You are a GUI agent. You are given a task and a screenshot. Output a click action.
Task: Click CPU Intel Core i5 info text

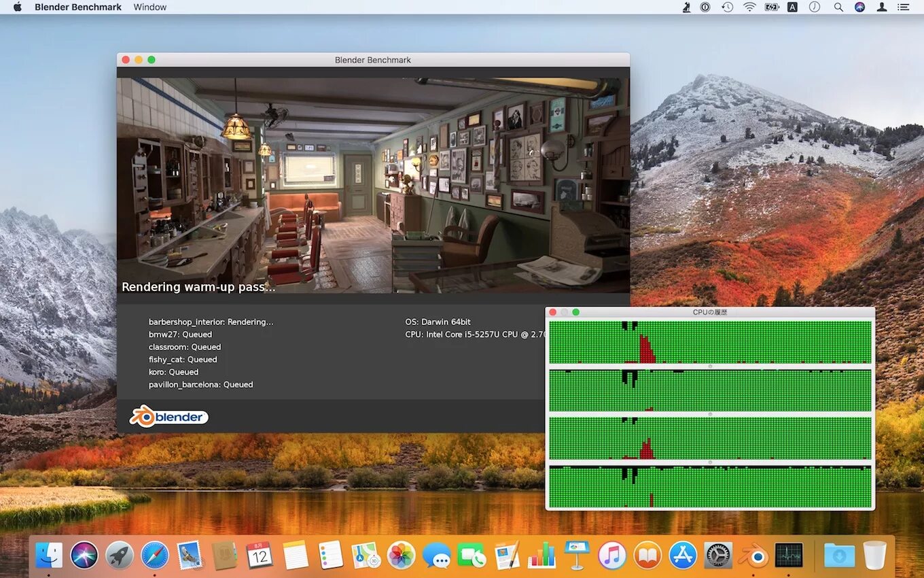click(476, 335)
